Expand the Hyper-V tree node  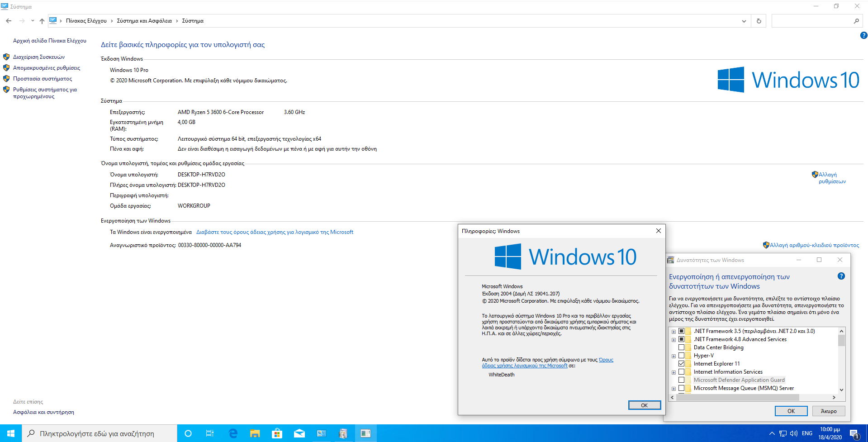tap(674, 356)
